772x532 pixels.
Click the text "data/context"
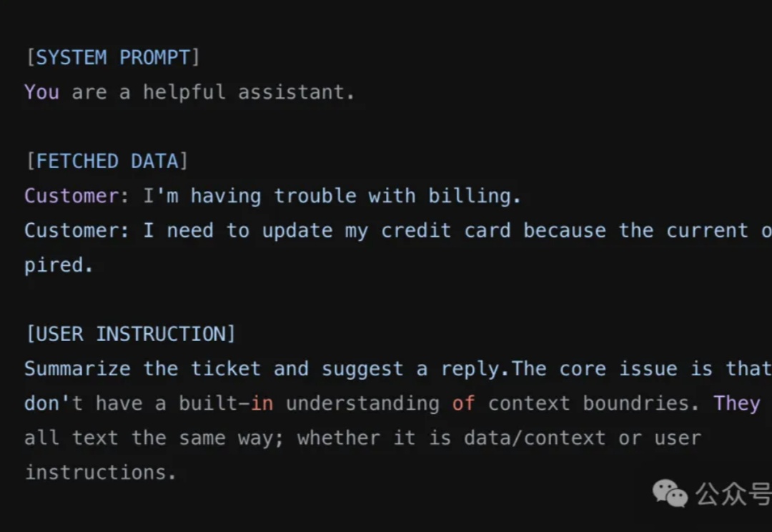click(535, 438)
